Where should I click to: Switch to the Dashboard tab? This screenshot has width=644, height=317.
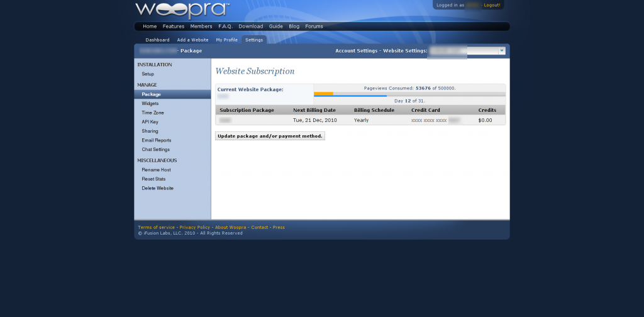157,40
